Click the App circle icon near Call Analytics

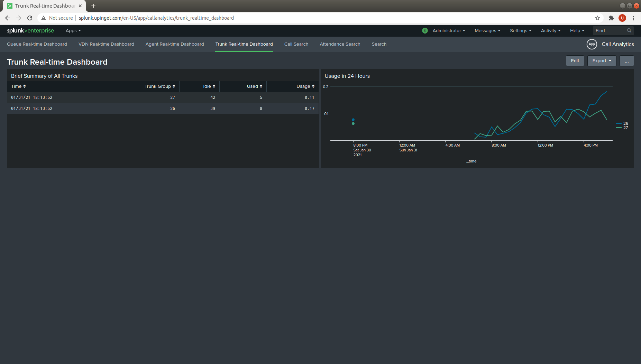click(x=592, y=44)
